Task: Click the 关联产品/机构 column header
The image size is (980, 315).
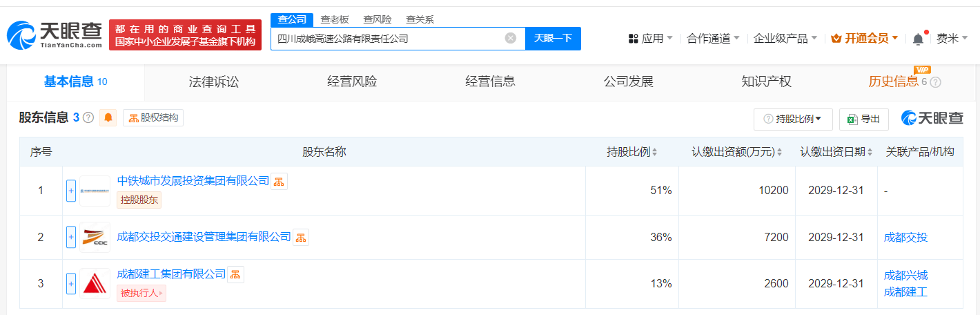Action: (920, 152)
